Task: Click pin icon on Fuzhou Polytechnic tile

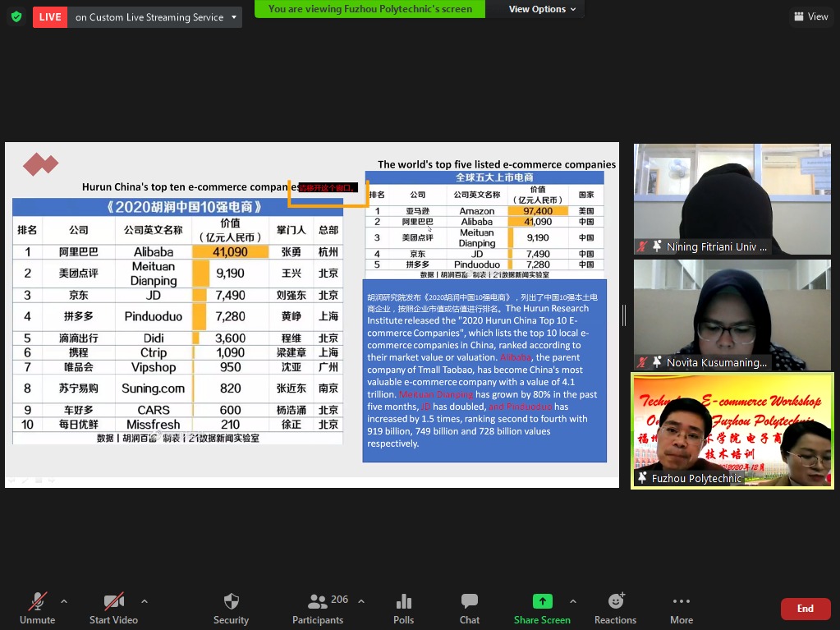Action: 642,478
